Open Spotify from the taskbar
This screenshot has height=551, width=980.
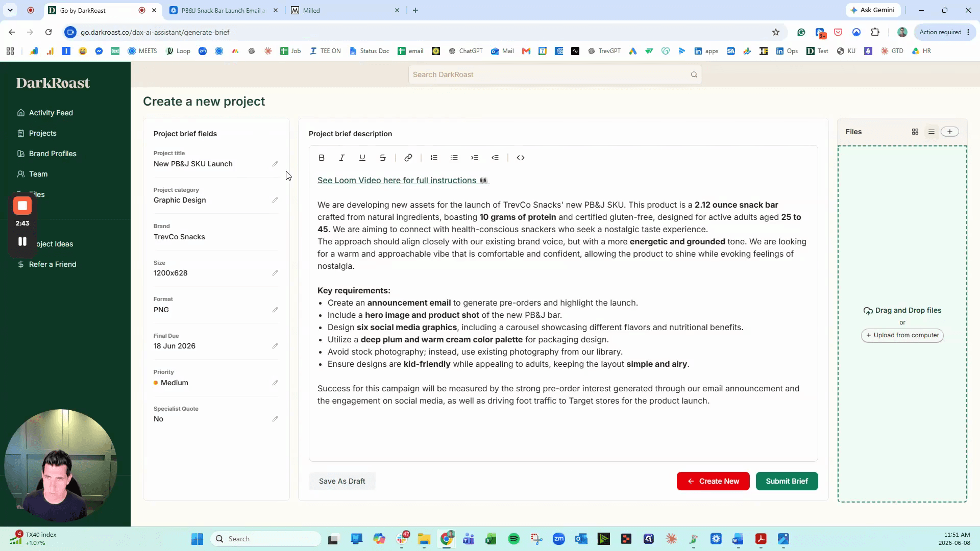[x=514, y=539]
